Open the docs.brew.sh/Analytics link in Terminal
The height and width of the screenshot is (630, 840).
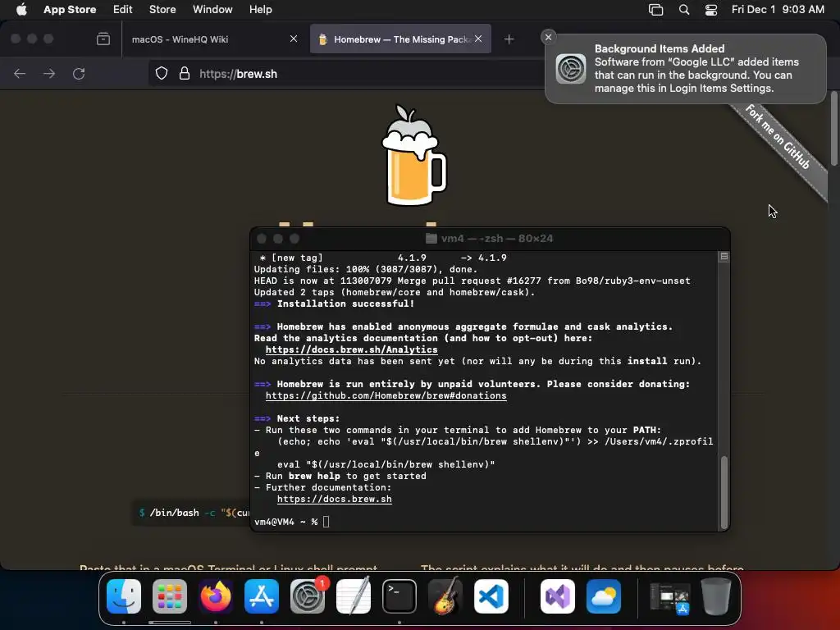point(351,349)
